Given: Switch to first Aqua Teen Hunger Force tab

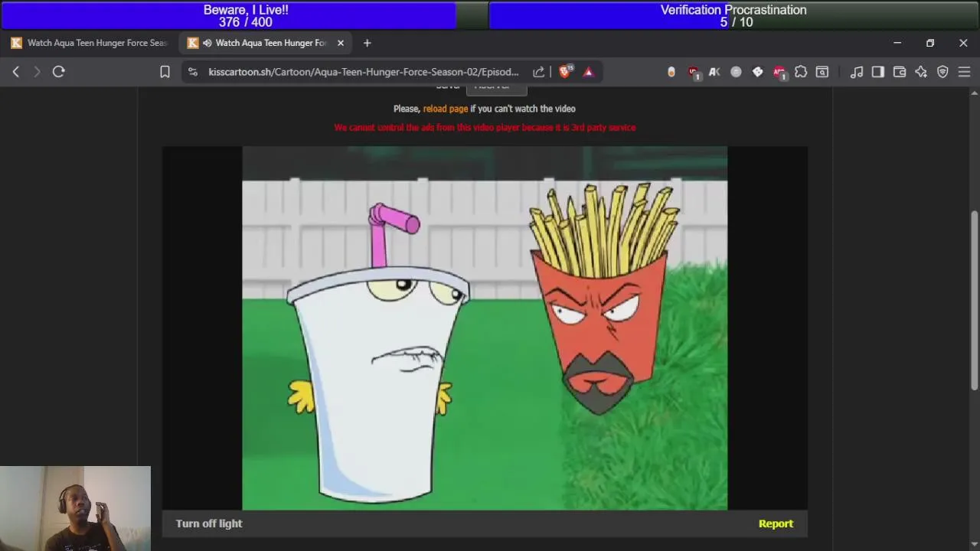Looking at the screenshot, I should (x=89, y=43).
